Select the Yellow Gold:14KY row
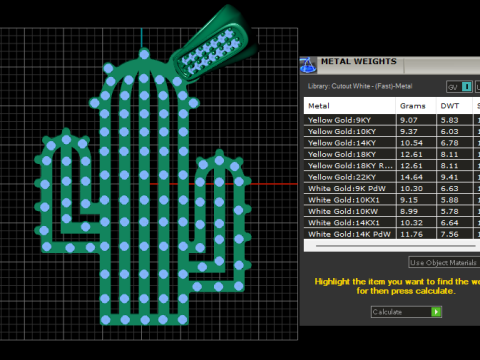This screenshot has width=480, height=360. (x=392, y=143)
